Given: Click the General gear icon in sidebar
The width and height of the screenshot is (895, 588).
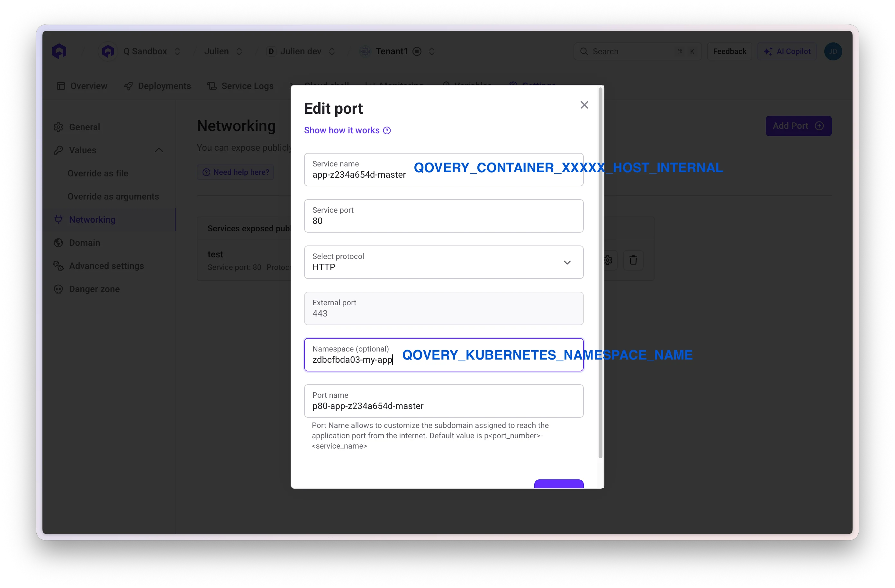Looking at the screenshot, I should click(x=58, y=127).
